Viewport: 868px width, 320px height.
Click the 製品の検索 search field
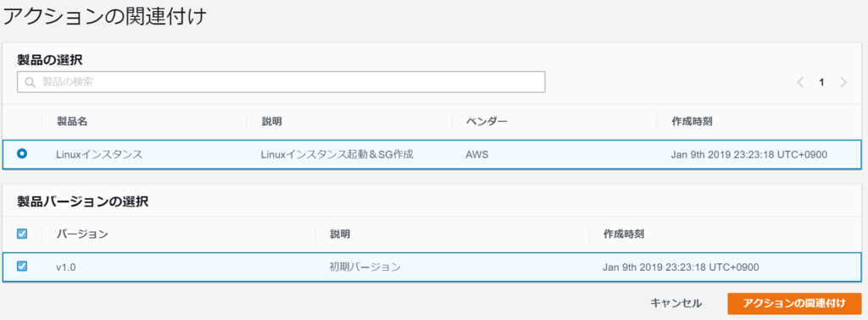(281, 82)
